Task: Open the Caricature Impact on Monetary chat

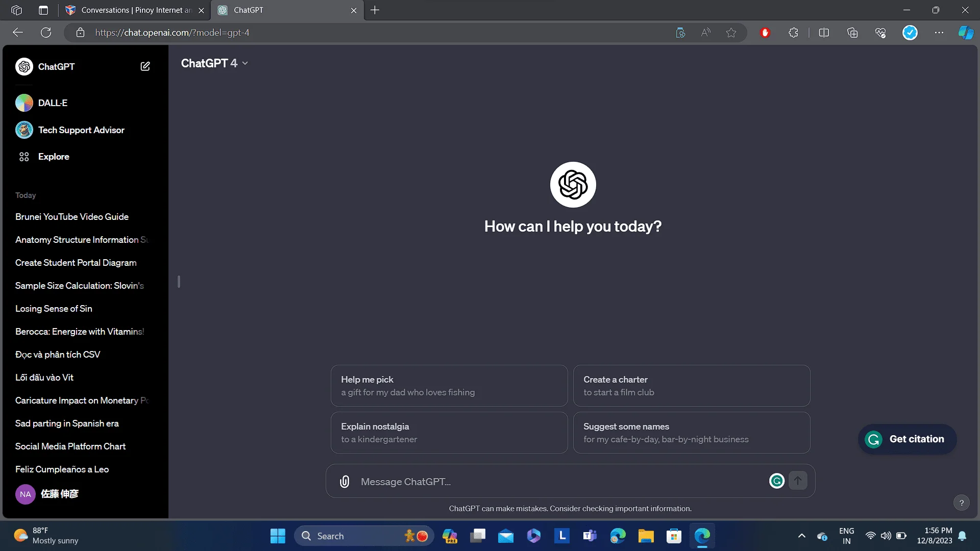Action: [x=83, y=400]
